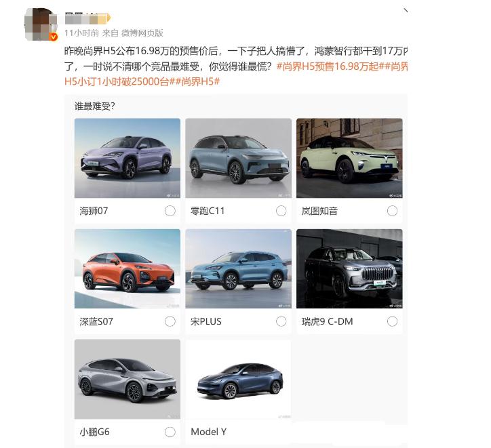Click the Model Y poll option label

point(209,432)
